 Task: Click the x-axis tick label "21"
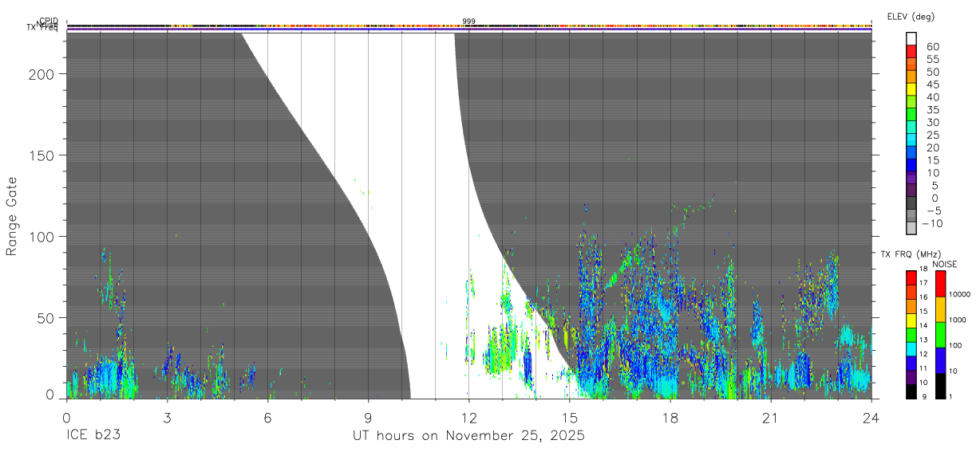771,418
